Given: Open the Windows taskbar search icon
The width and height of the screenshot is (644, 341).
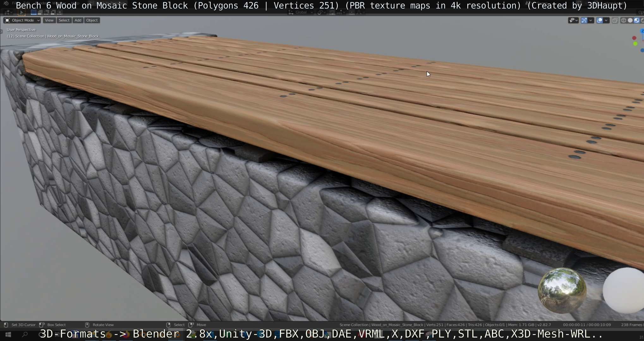Looking at the screenshot, I should pos(25,334).
